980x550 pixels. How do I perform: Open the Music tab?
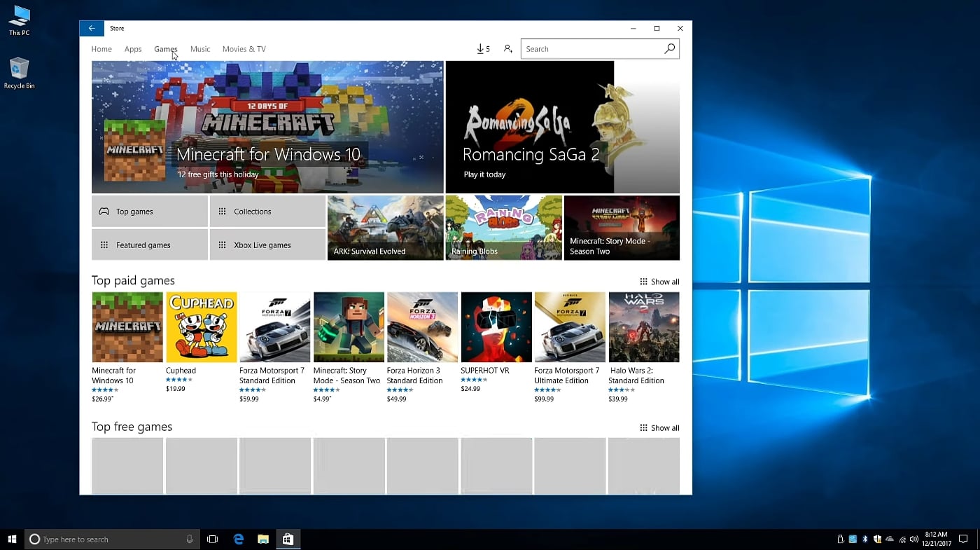pos(200,49)
